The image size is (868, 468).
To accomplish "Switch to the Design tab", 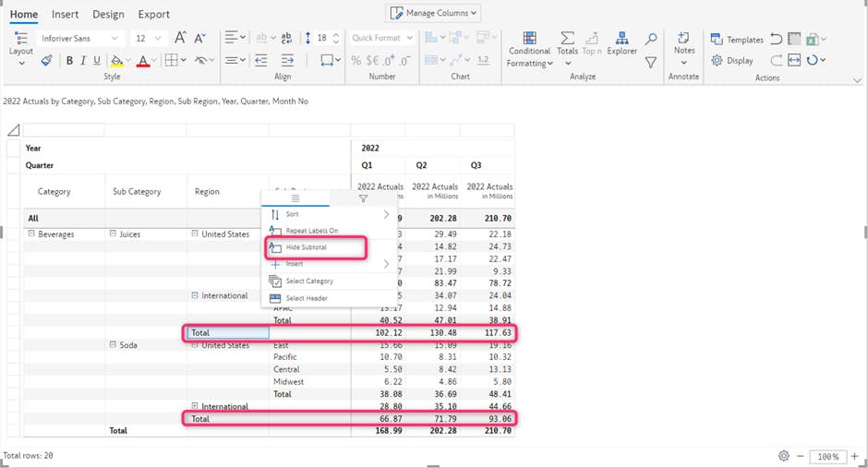I will point(108,15).
